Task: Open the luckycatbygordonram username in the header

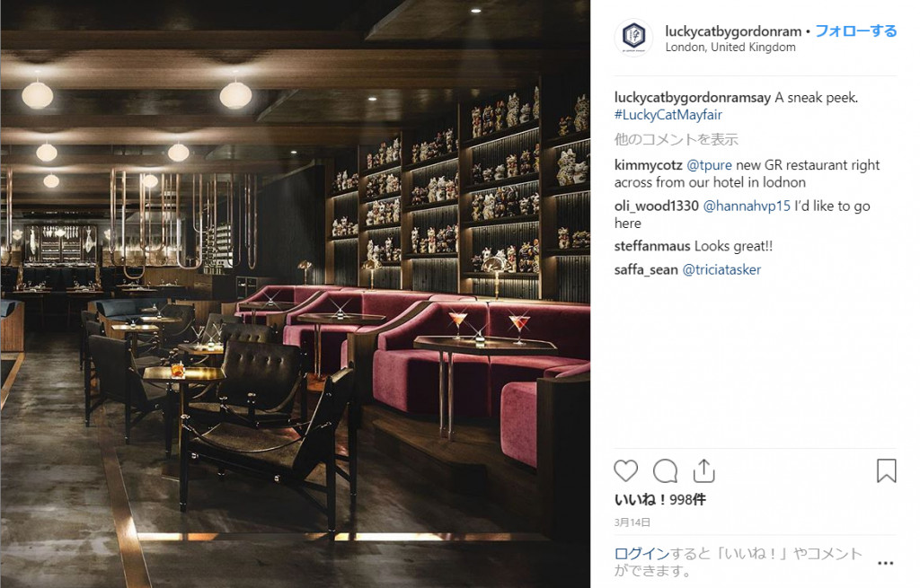Action: (x=733, y=31)
